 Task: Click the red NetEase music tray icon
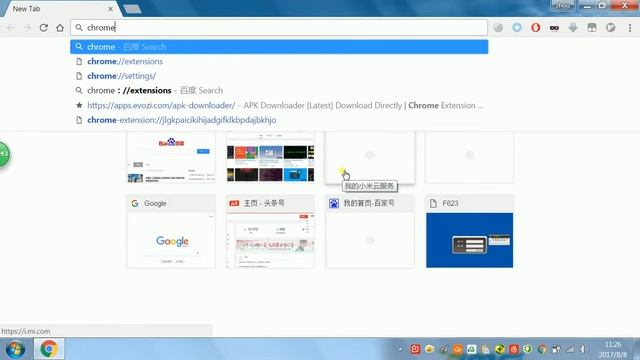(514, 349)
